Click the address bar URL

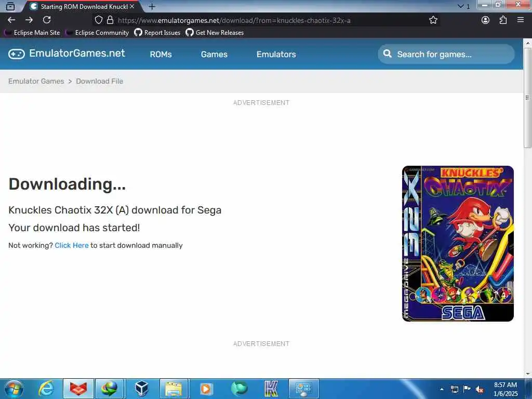point(234,20)
